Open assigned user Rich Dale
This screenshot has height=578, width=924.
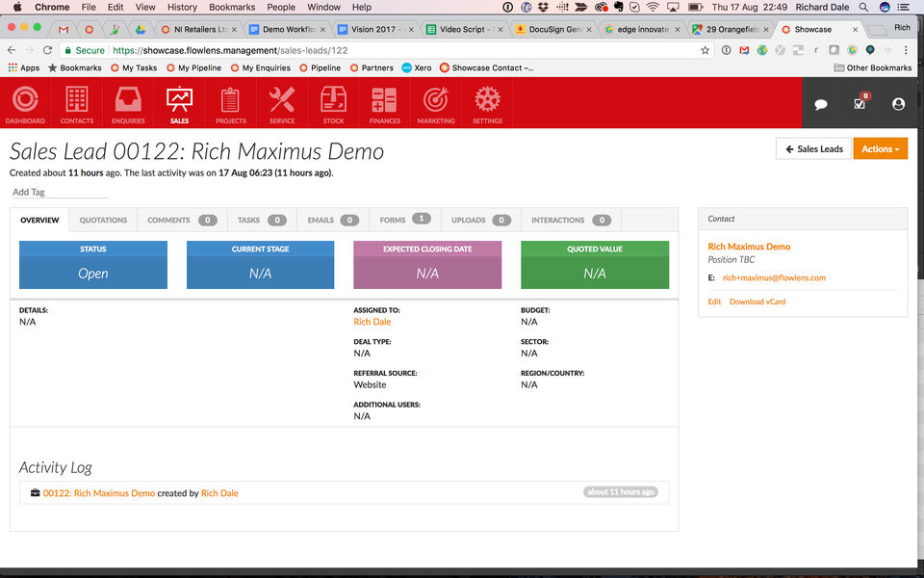[x=372, y=322]
